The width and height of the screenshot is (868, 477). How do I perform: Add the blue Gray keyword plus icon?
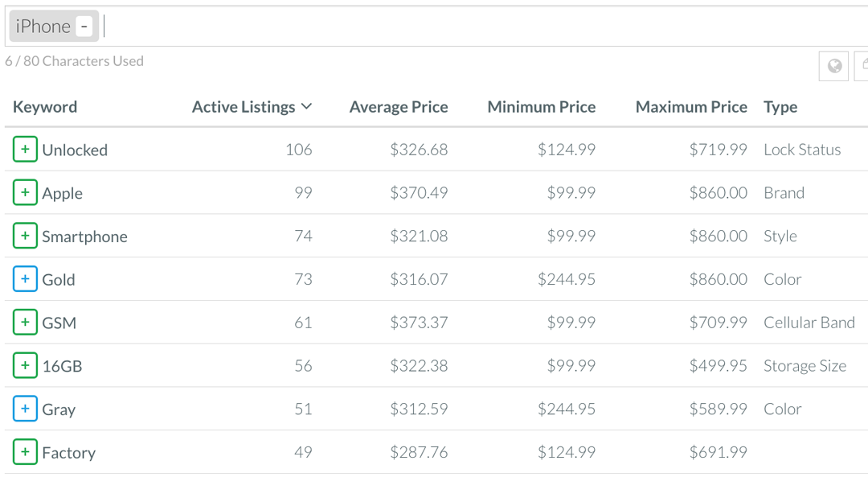(25, 409)
